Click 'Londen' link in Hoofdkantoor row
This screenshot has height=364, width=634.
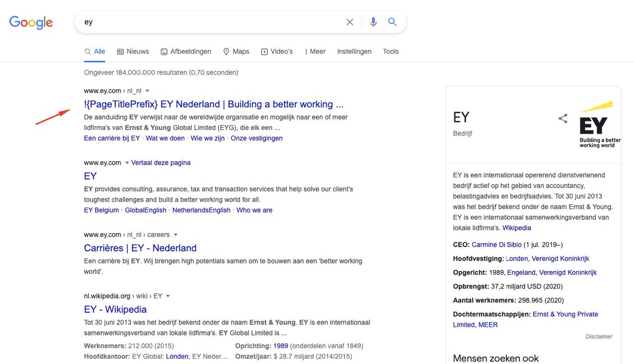click(177, 357)
